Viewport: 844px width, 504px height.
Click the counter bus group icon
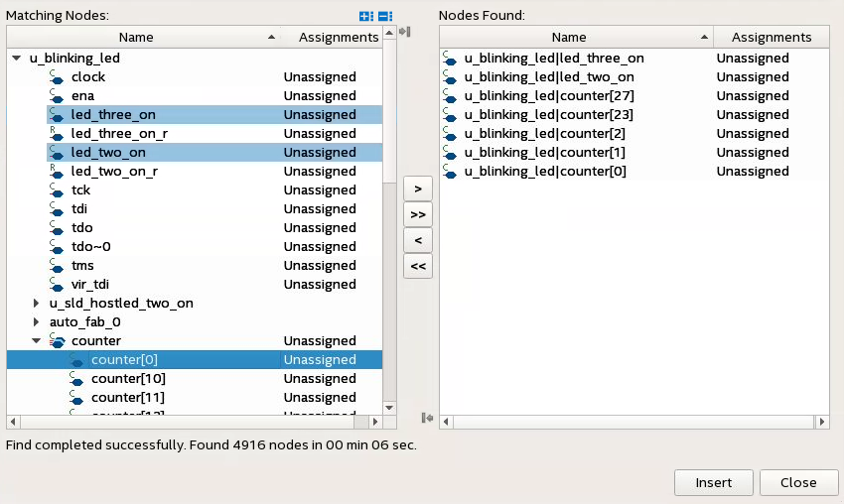point(58,341)
